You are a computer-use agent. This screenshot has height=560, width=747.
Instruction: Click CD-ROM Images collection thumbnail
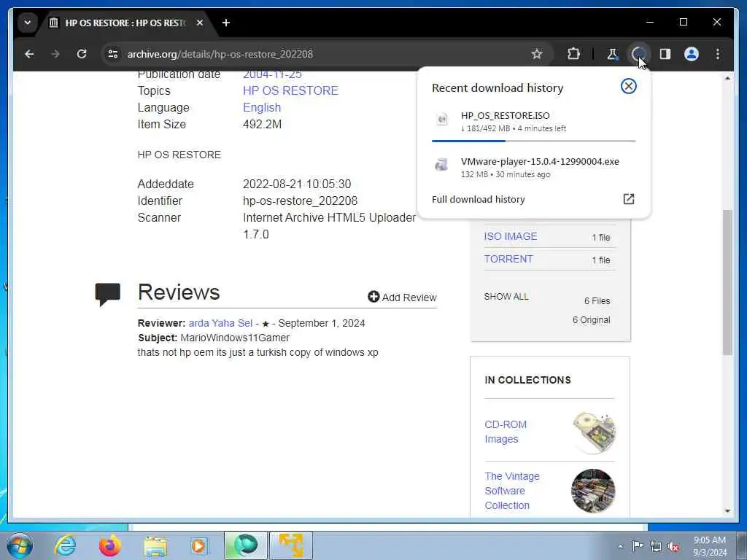pos(594,432)
